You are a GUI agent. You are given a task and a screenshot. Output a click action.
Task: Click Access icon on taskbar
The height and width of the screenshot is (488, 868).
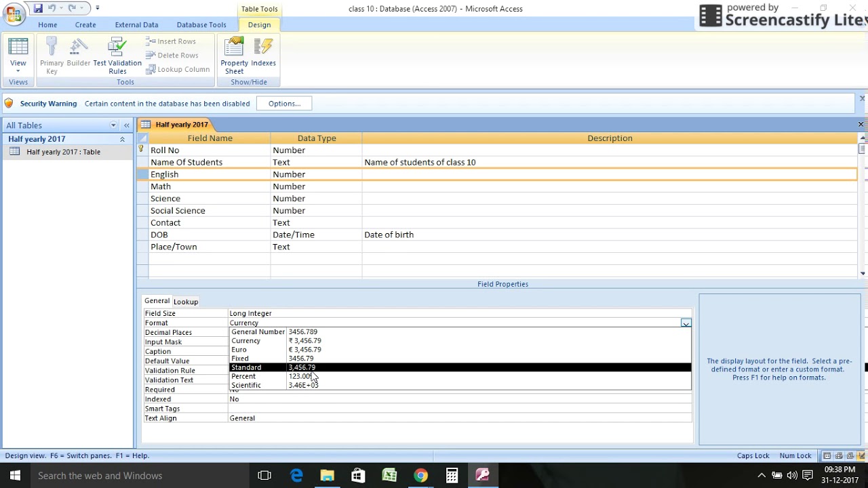(483, 476)
